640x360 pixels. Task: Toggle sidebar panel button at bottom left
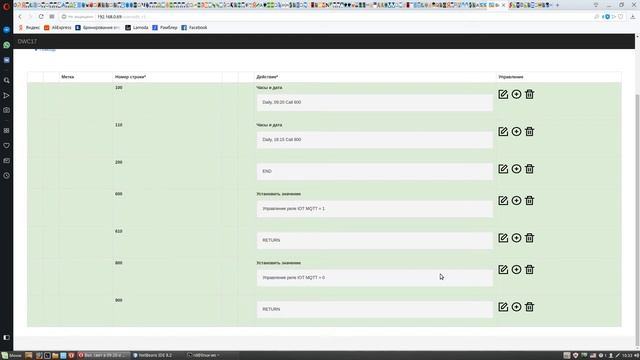[7, 338]
